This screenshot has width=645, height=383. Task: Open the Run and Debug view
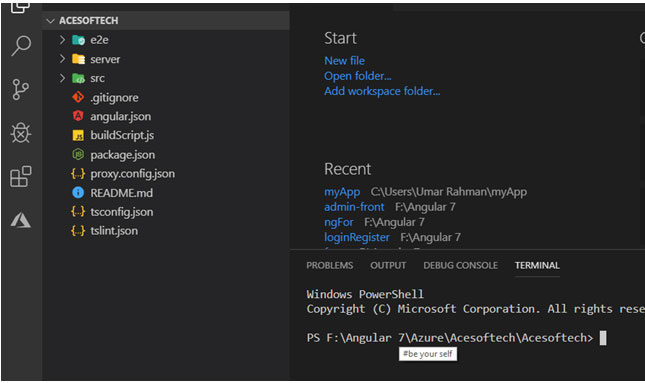[21, 133]
